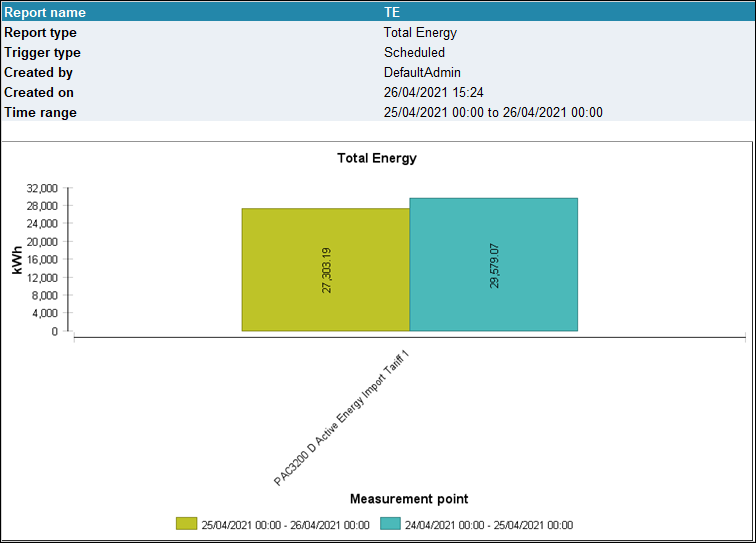Click the 'Trigger type' row label
This screenshot has height=543, width=756.
click(42, 52)
